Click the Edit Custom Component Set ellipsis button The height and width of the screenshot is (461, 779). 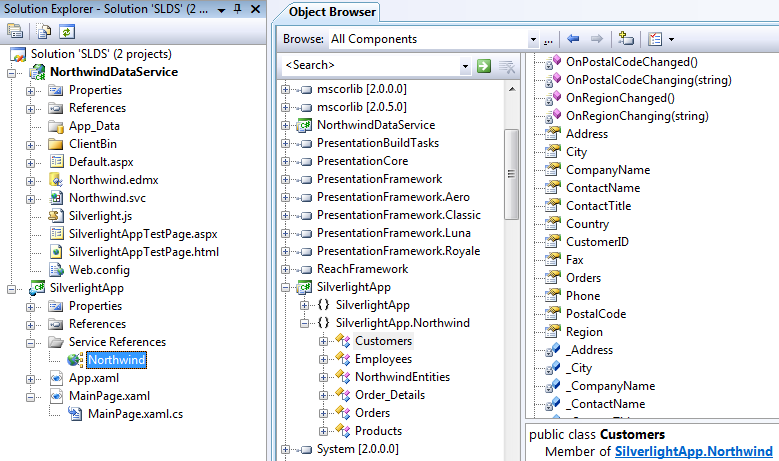pos(548,40)
